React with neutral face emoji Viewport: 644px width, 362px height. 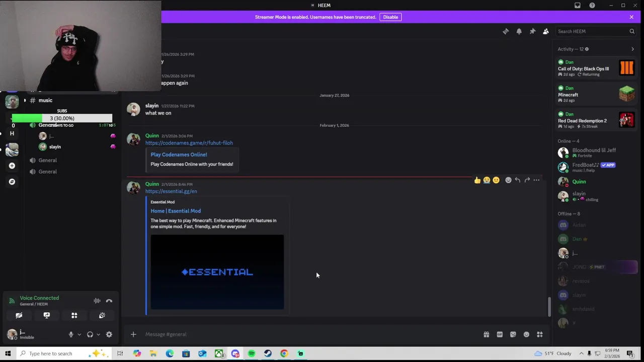(x=496, y=180)
